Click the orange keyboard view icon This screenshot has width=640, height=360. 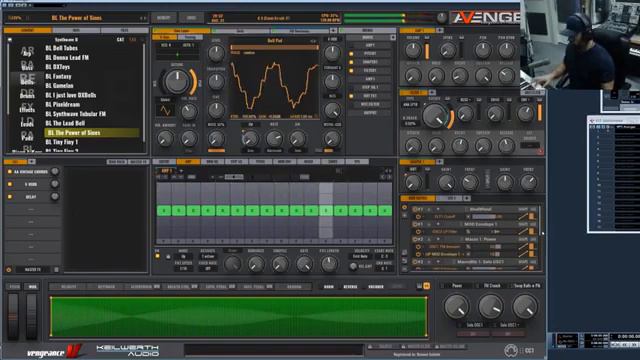pyautogui.click(x=427, y=286)
